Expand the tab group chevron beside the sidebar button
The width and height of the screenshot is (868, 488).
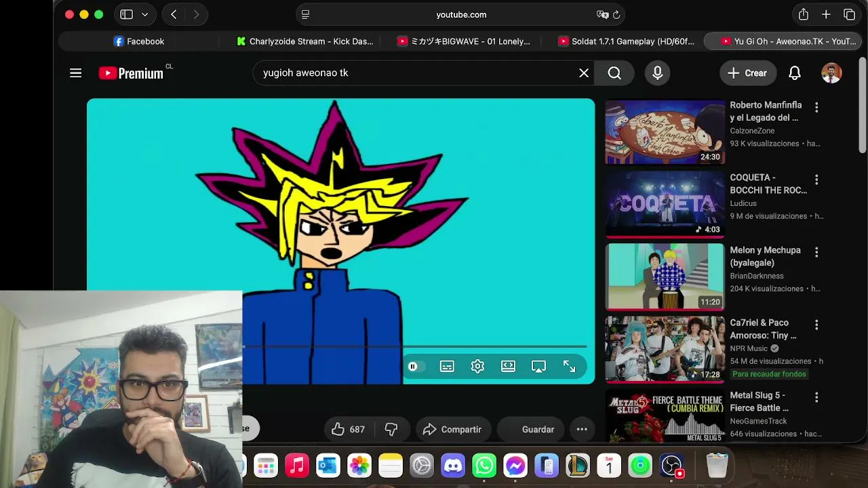click(144, 14)
